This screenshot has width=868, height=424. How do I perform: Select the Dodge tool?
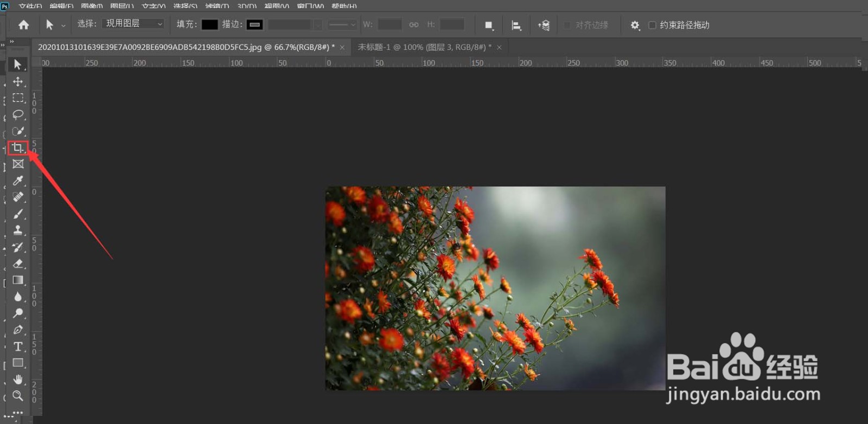coord(17,313)
